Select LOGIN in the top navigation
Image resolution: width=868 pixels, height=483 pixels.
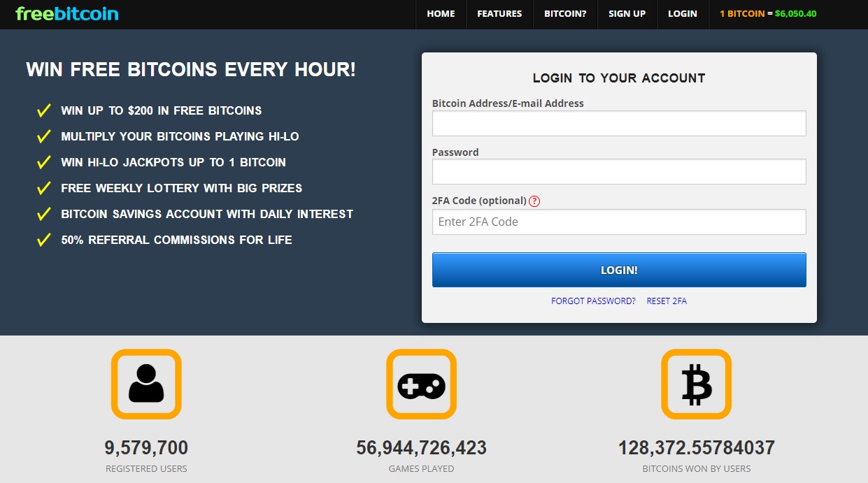coord(682,14)
